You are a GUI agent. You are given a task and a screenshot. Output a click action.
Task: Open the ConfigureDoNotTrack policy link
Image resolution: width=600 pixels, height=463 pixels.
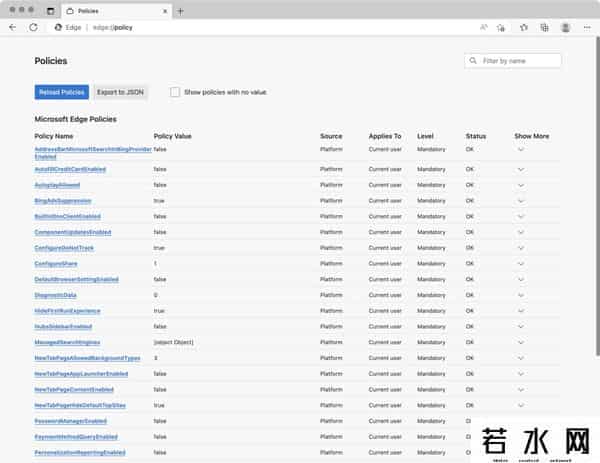click(x=64, y=248)
